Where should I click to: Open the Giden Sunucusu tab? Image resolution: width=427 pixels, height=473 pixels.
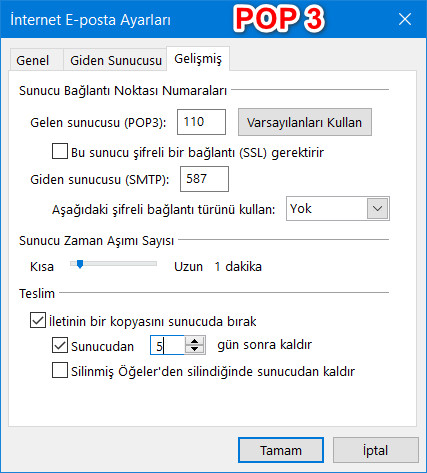116,60
